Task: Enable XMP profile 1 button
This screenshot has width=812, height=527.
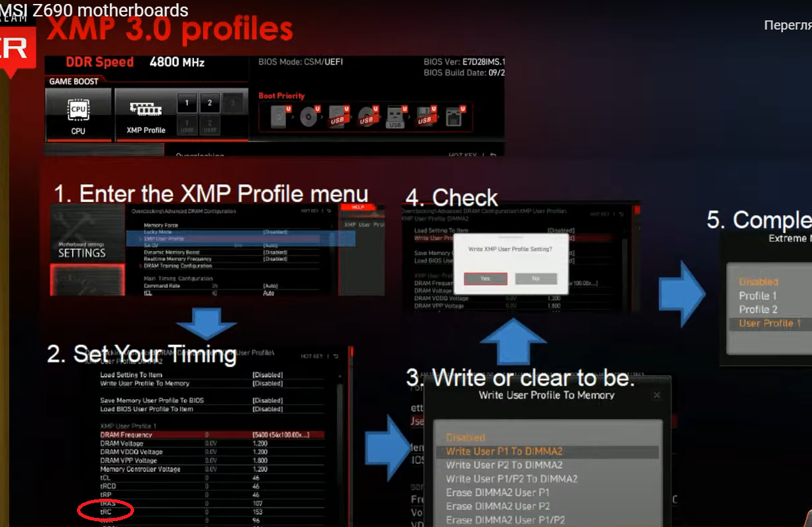Action: point(187,103)
